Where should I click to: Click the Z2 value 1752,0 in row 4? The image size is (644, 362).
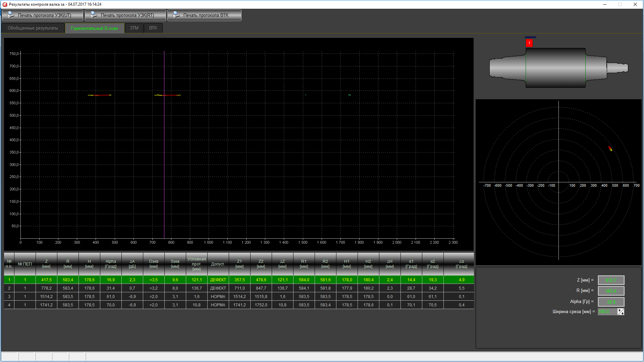pos(261,305)
